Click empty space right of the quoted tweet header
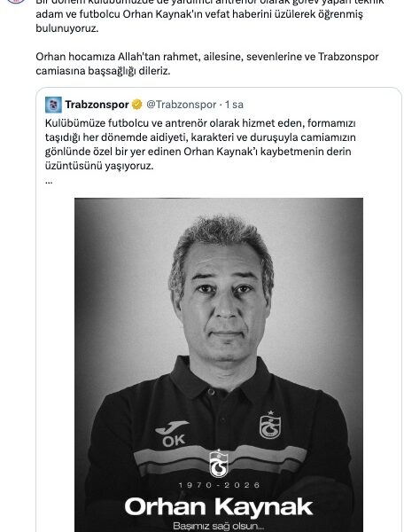The image size is (404, 532). point(321,105)
